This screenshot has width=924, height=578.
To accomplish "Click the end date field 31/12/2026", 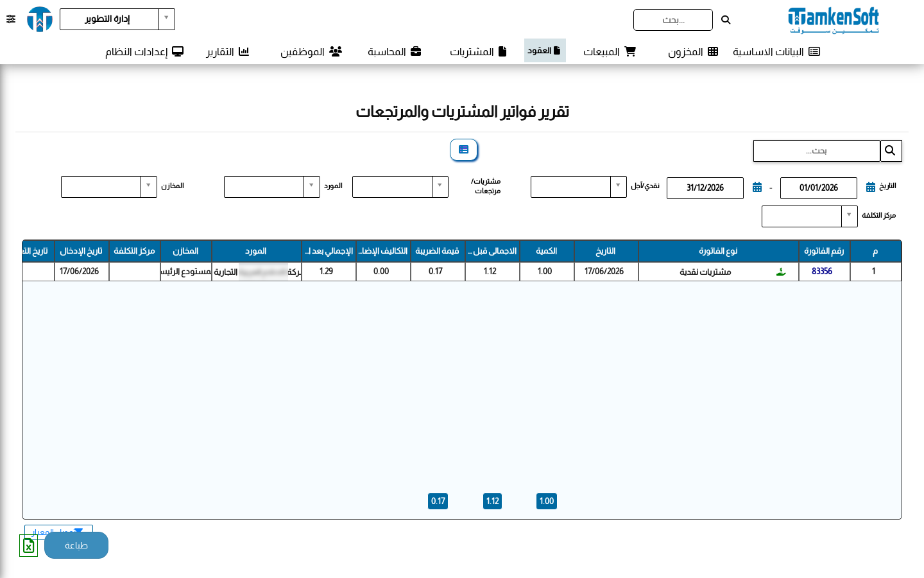I will tap(705, 188).
